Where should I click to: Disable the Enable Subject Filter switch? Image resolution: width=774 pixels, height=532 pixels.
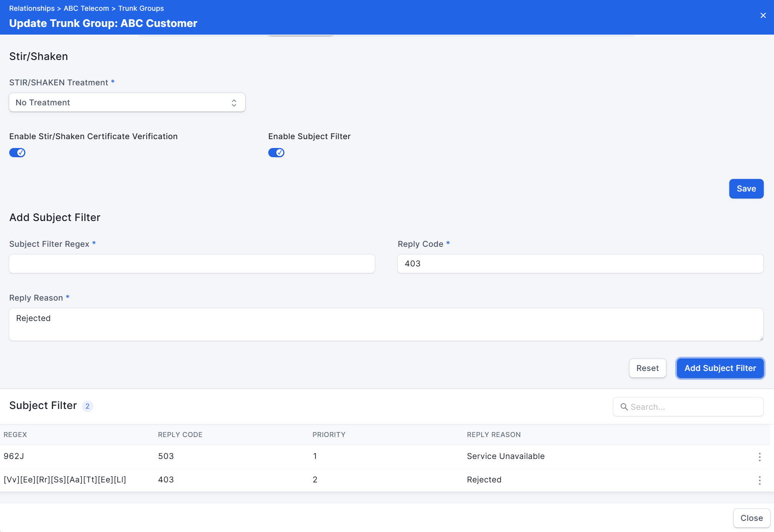[x=276, y=153]
